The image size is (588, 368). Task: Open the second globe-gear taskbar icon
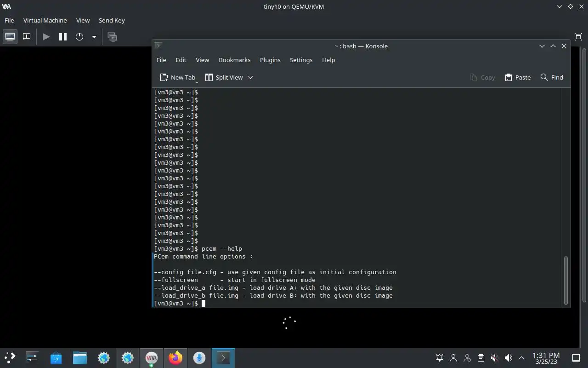click(128, 357)
